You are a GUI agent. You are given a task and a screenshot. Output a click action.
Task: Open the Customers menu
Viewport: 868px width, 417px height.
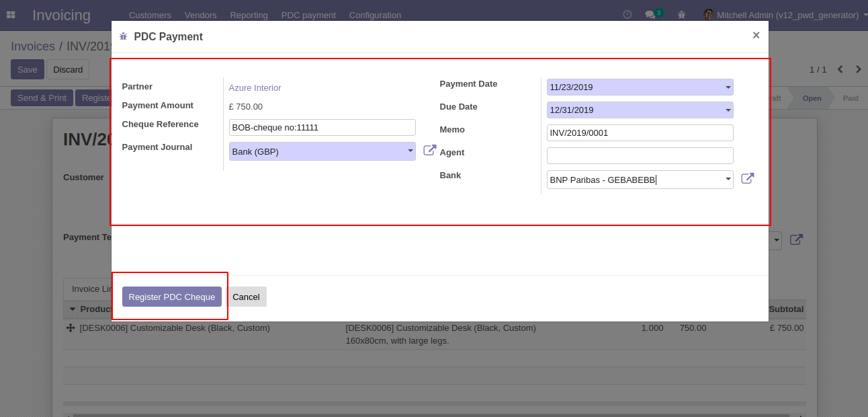(x=150, y=15)
